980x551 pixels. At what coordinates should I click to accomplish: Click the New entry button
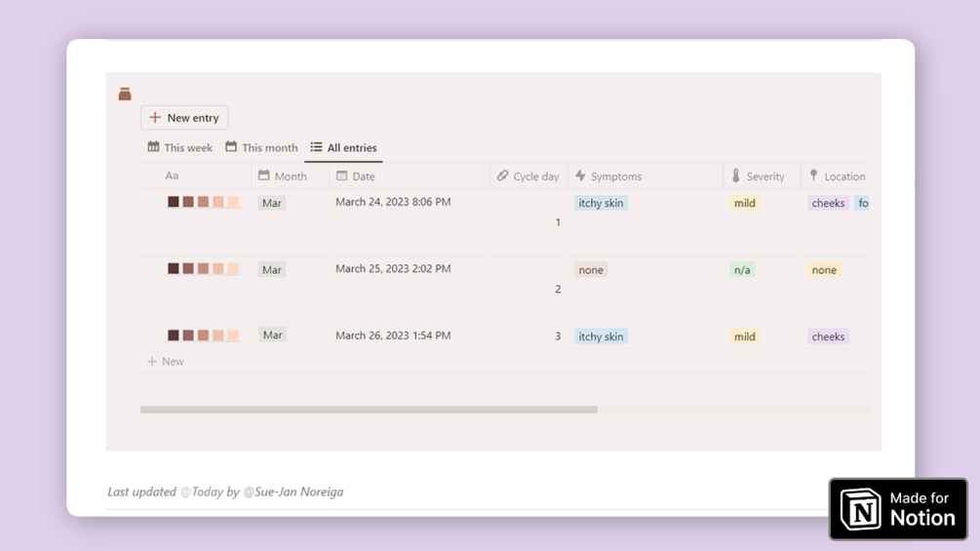click(184, 117)
